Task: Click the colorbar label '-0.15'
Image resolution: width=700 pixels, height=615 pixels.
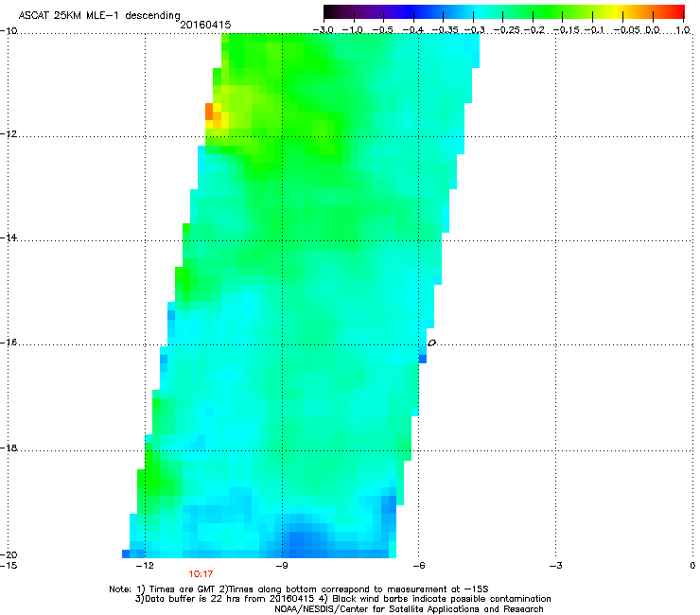Action: (x=567, y=30)
